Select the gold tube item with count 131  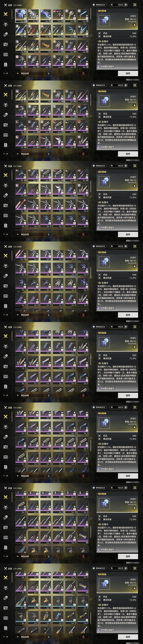click(46, 47)
